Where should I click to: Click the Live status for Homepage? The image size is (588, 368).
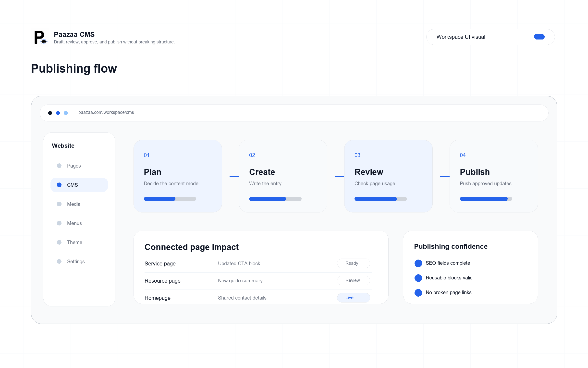tap(354, 298)
